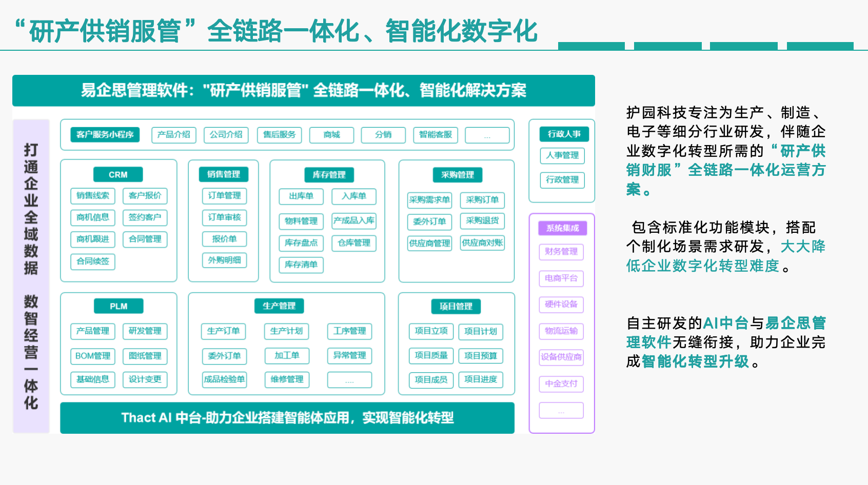Click the Thact AI 中台 bottom banner
Viewport: 868px width, 485px height.
coord(287,418)
